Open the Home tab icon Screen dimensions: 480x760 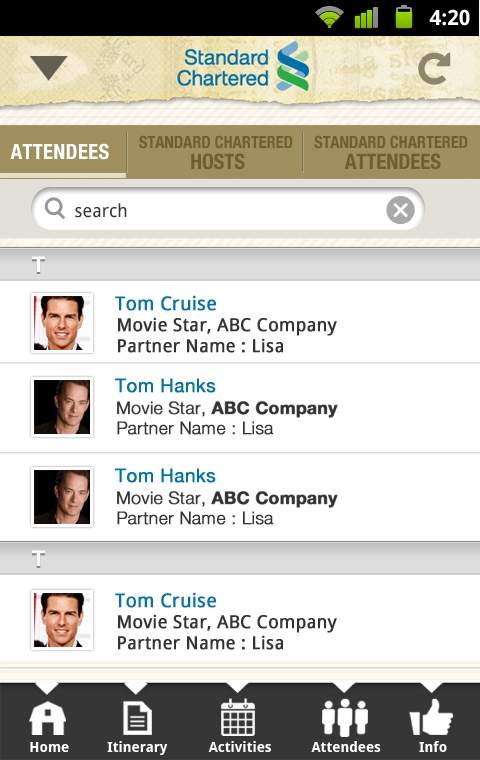click(x=48, y=718)
